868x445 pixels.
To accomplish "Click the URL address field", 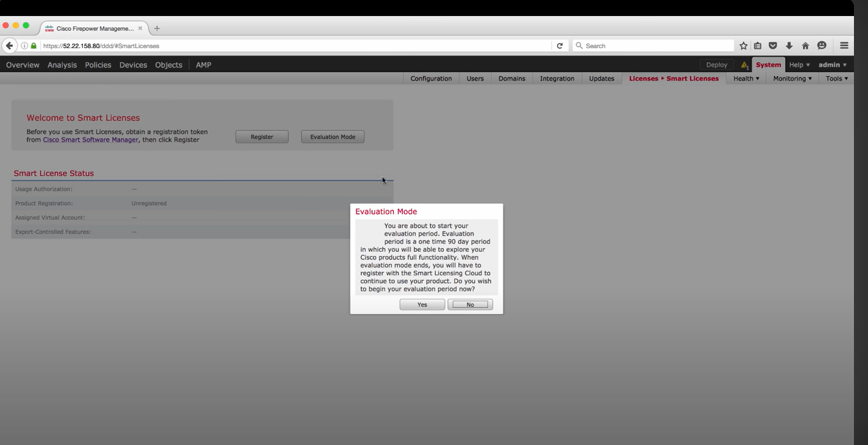I will pyautogui.click(x=294, y=45).
